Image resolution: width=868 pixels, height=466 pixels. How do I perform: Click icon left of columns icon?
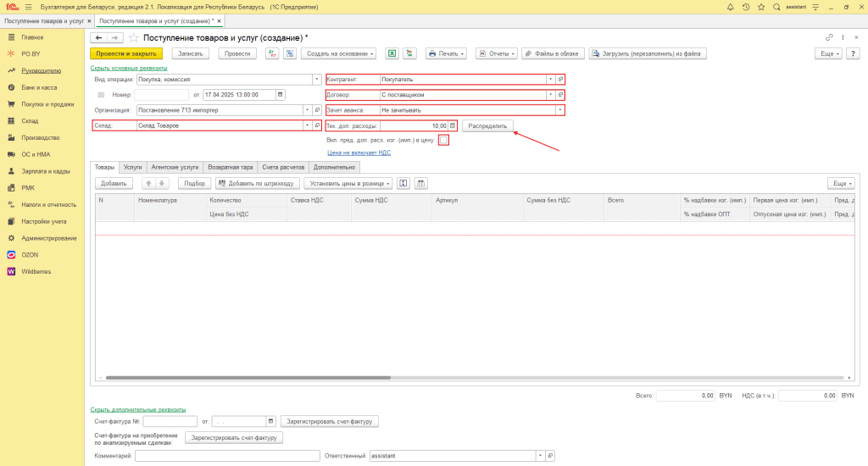(x=403, y=183)
